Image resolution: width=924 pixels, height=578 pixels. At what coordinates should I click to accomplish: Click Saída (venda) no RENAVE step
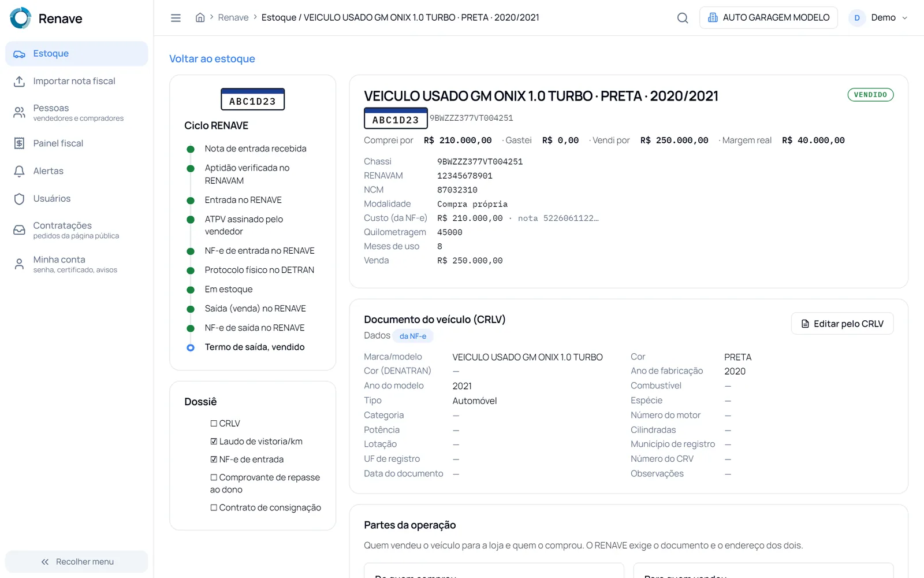pyautogui.click(x=255, y=309)
